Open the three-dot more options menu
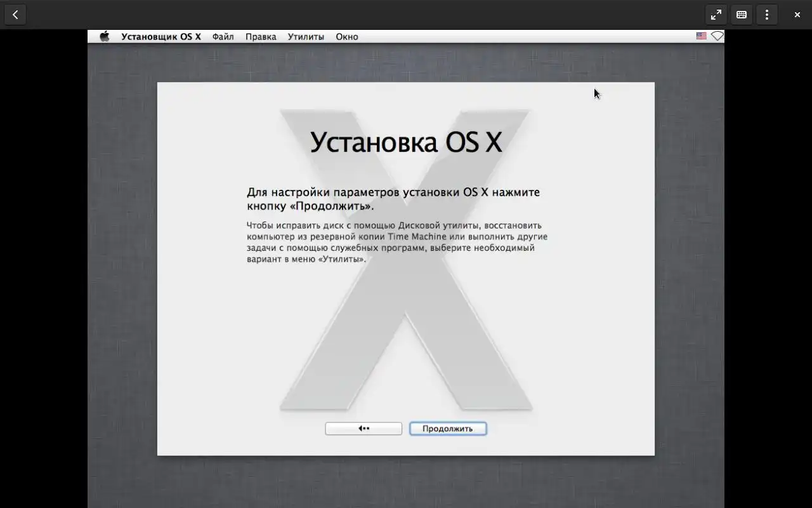Viewport: 812px width, 508px height. point(767,15)
